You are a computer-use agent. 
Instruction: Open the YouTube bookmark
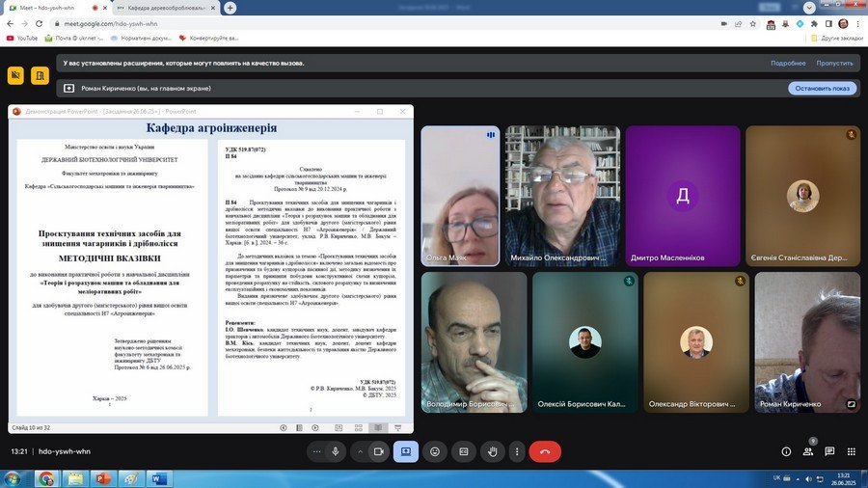pos(22,38)
